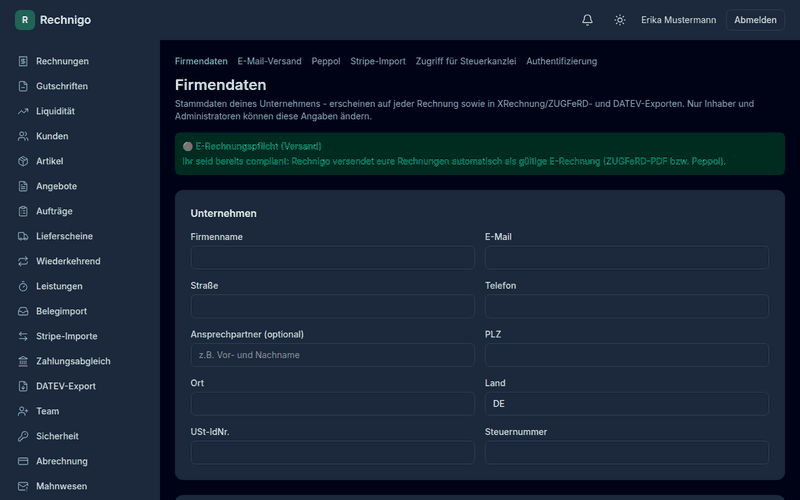
Task: Open the Authentifizierung tab
Action: [562, 61]
